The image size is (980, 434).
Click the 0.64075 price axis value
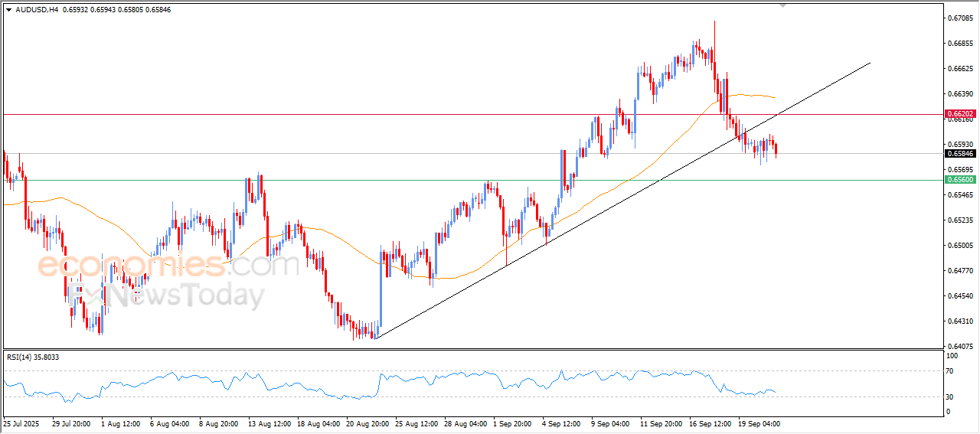pyautogui.click(x=960, y=346)
